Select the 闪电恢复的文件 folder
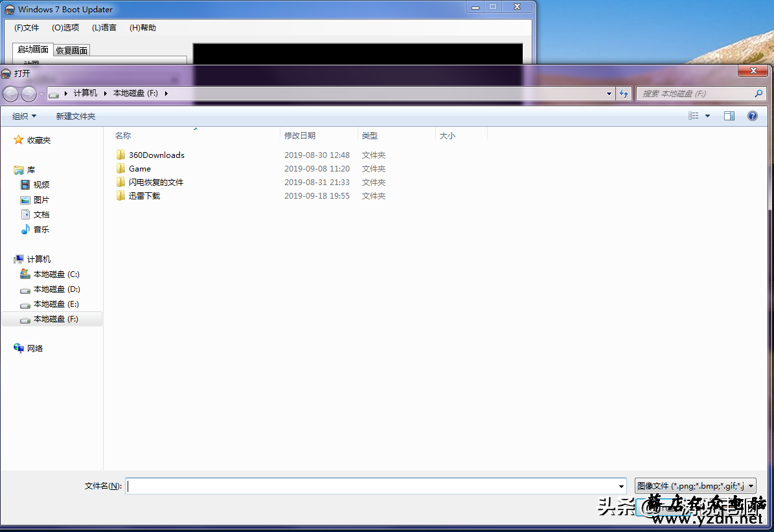The height and width of the screenshot is (532, 774). pos(156,183)
